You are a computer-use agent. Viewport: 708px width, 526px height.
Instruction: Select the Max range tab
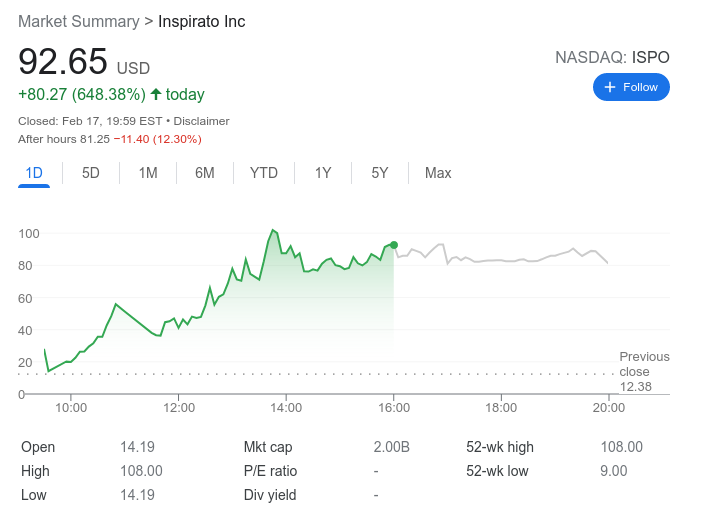[x=438, y=173]
